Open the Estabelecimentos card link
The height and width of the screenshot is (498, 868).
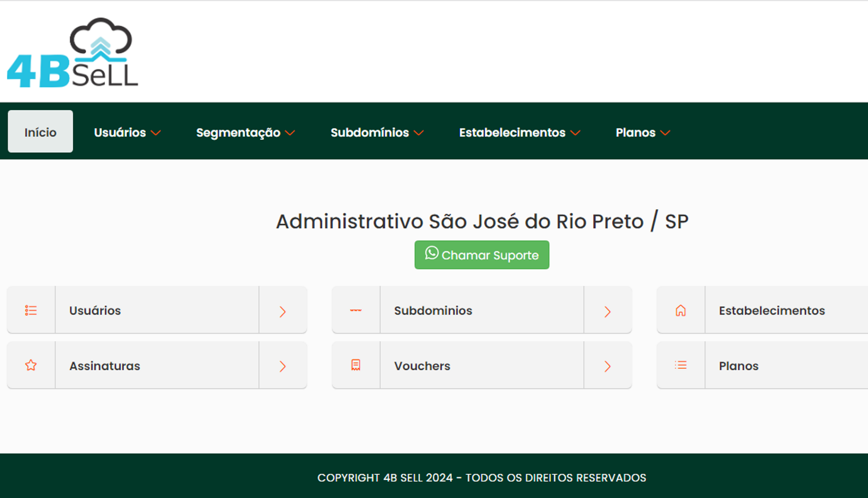(763, 310)
